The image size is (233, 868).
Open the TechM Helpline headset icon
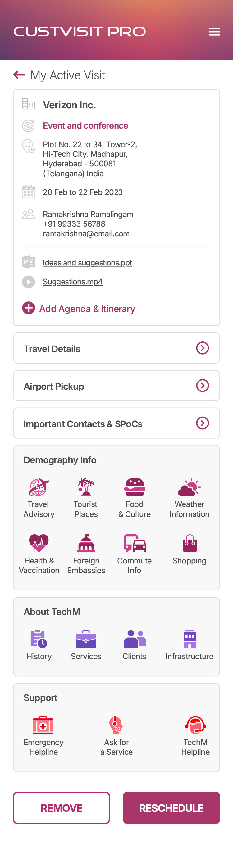coord(195,725)
